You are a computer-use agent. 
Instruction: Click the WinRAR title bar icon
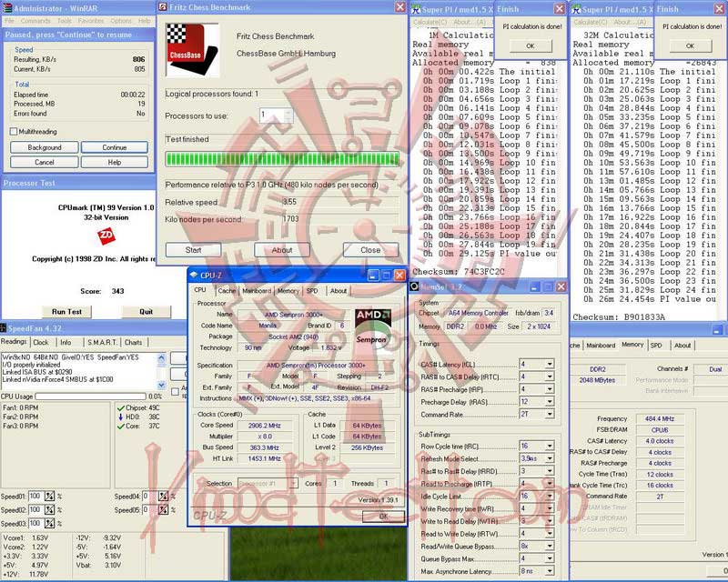6,7
